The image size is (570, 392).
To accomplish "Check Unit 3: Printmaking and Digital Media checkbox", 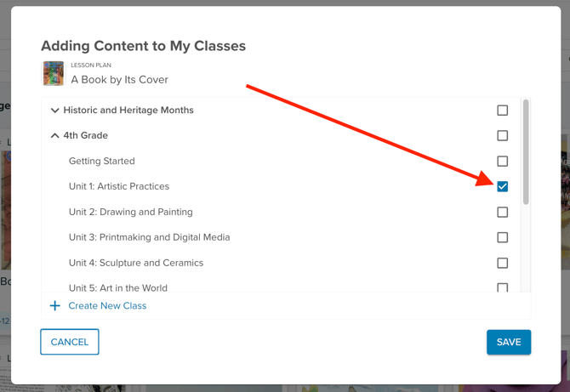I will point(503,237).
